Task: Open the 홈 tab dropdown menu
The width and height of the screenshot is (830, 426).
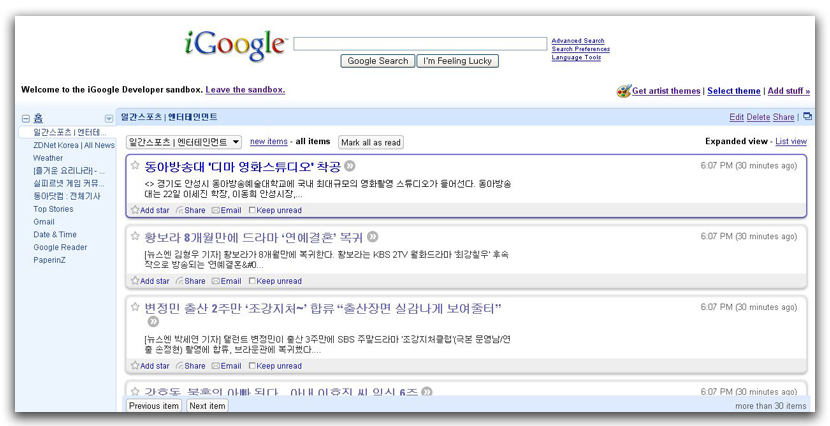Action: point(109,119)
